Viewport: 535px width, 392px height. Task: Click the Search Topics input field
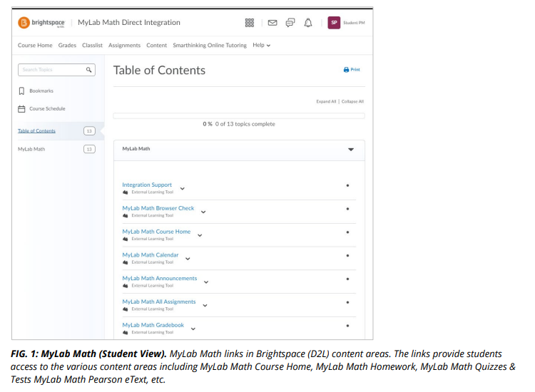51,70
